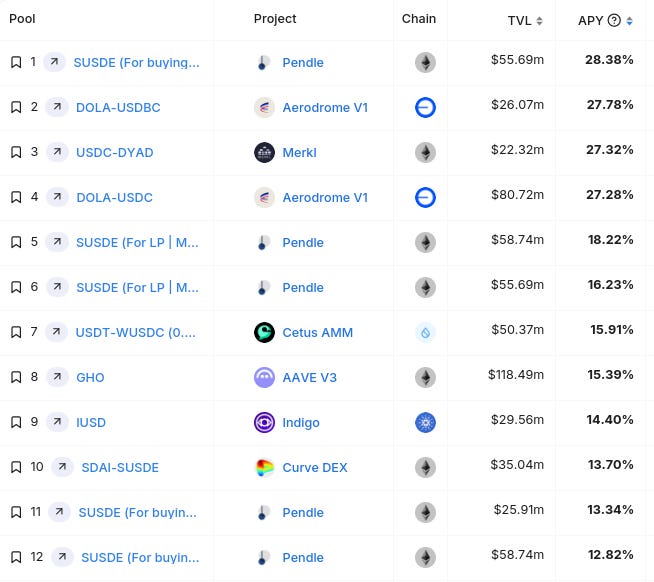This screenshot has width=654, height=582.
Task: Bookmark the row 6 SUSDE pool
Action: [16, 287]
